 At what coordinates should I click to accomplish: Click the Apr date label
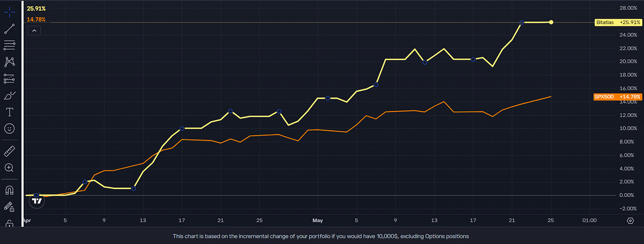coord(26,220)
